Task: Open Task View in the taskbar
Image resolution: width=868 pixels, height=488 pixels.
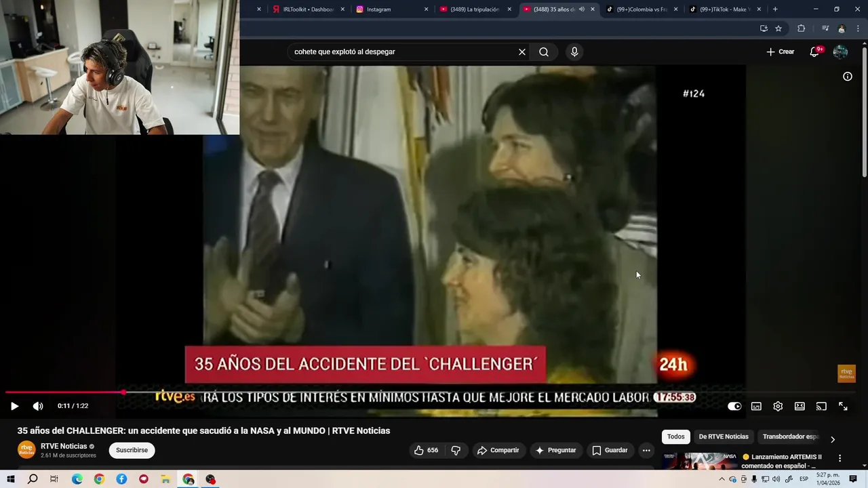Action: (x=54, y=479)
